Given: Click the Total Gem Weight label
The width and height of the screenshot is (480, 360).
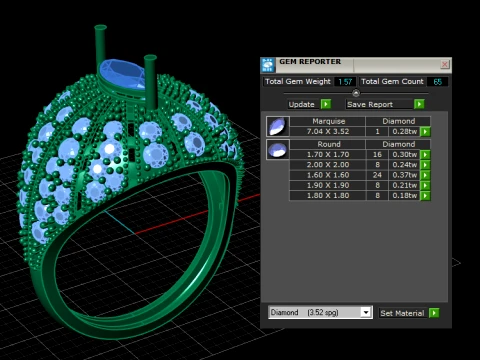Looking at the screenshot, I should tap(298, 82).
